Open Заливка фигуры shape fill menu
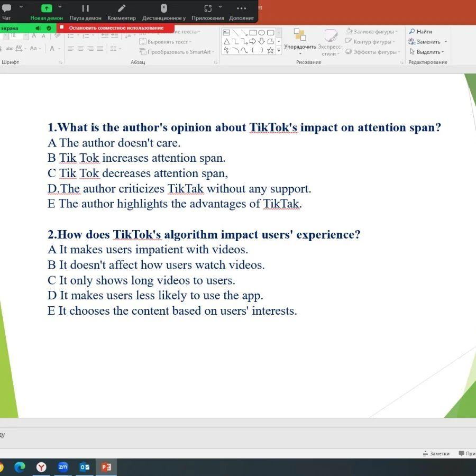The height and width of the screenshot is (476, 476). tap(372, 31)
